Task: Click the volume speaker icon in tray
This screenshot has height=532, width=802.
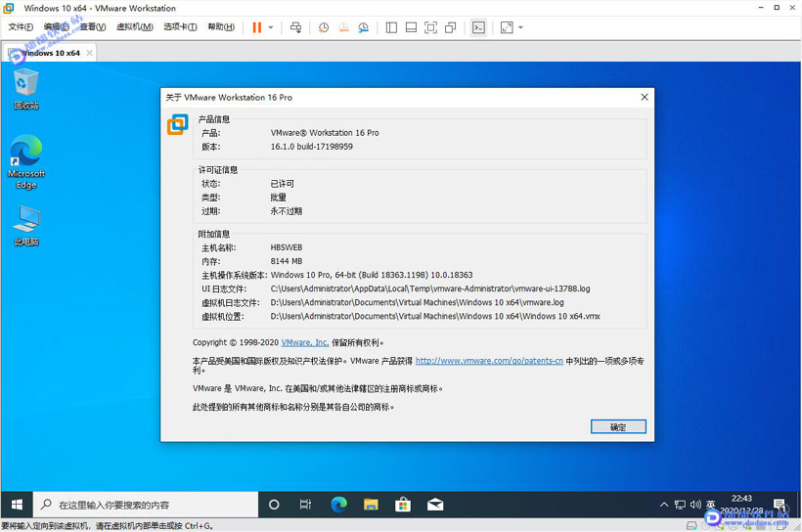Action: pyautogui.click(x=695, y=505)
